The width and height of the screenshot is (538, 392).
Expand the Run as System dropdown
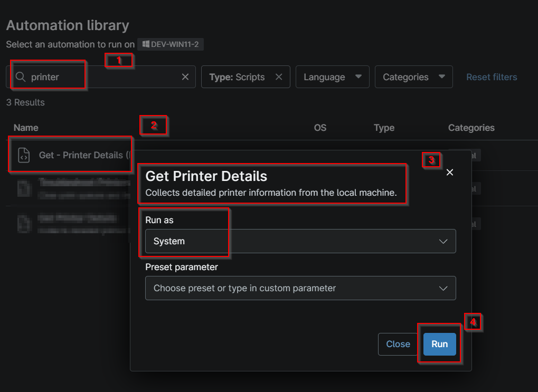[x=300, y=241]
